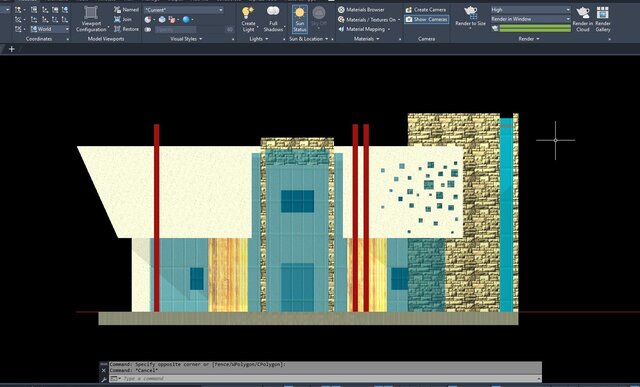Click the shadows-off sphere icon in Visual Styles
Image resolution: width=640 pixels, height=387 pixels.
tap(148, 19)
